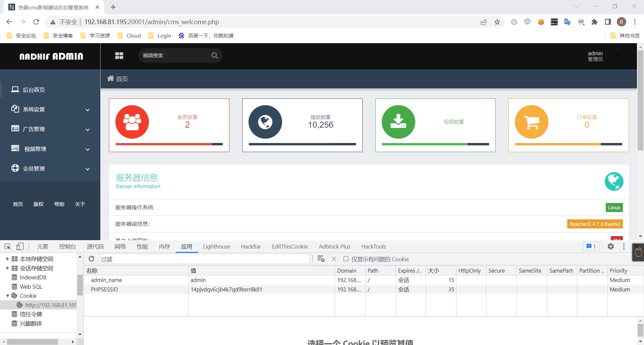Click the dark globe play count icon
Screen dimensions: 644x345
coord(265,122)
